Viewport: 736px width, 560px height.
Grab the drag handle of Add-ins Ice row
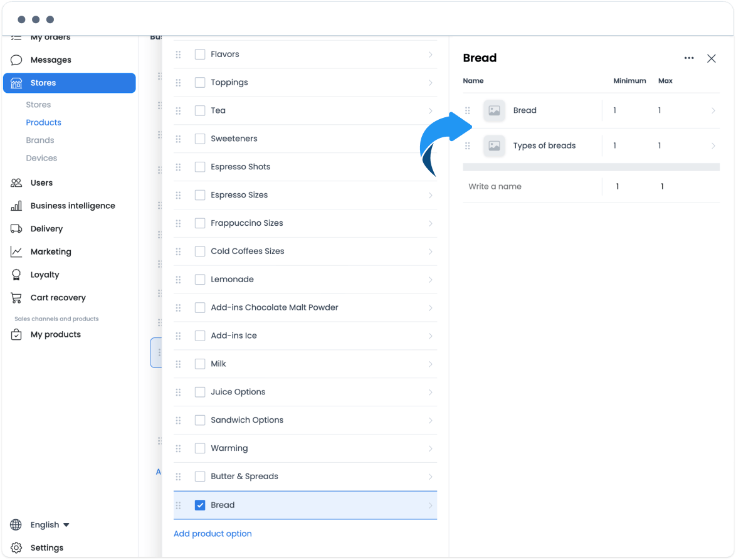click(179, 337)
